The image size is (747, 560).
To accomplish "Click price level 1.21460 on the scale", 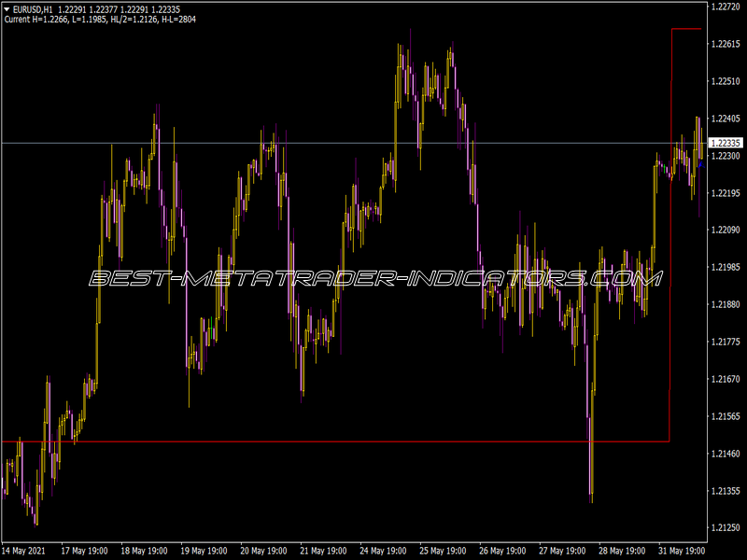I will (x=726, y=454).
